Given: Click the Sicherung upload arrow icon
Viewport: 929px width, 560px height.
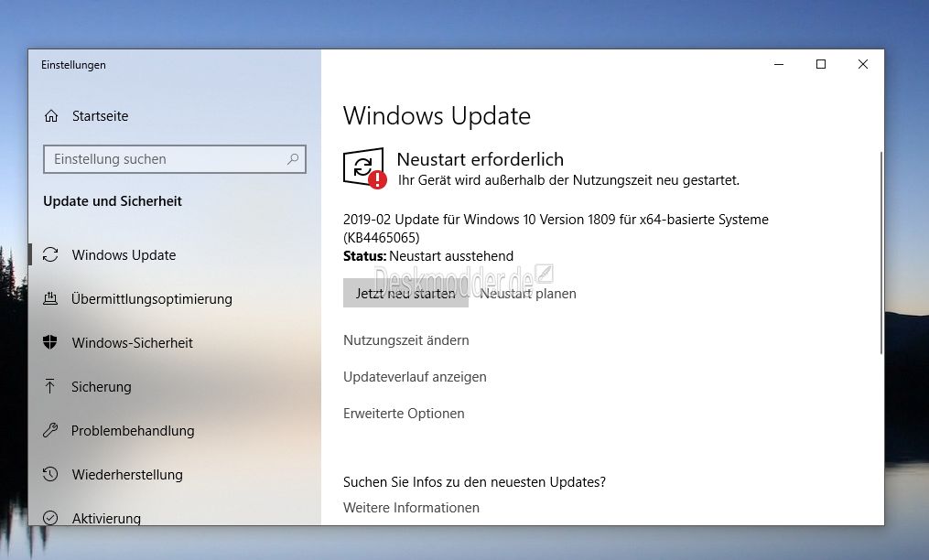Looking at the screenshot, I should point(50,386).
